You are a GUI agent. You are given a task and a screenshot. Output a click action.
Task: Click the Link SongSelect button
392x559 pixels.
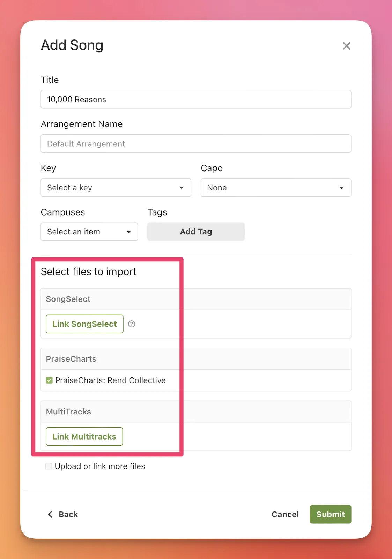coord(84,324)
